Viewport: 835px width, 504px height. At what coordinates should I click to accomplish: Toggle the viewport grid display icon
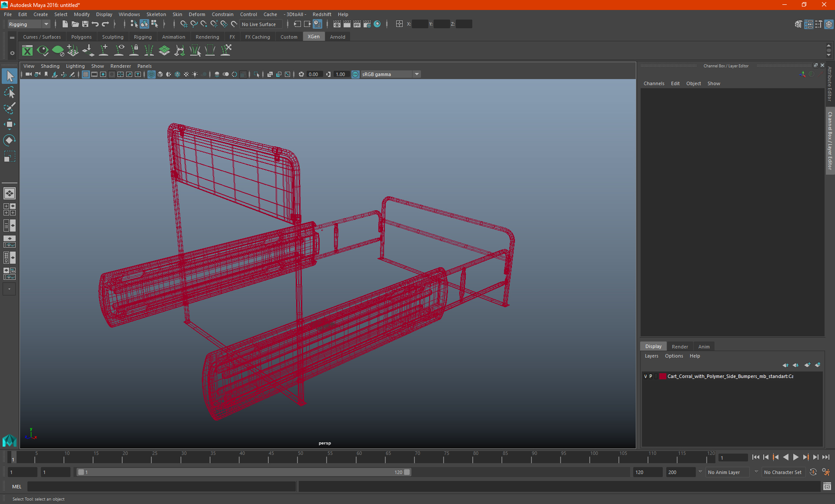[x=86, y=74]
